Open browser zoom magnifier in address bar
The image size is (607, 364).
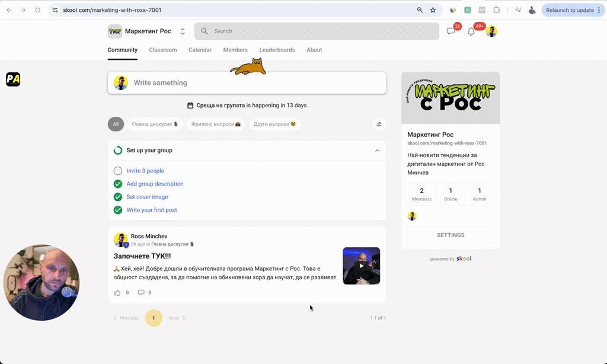420,10
